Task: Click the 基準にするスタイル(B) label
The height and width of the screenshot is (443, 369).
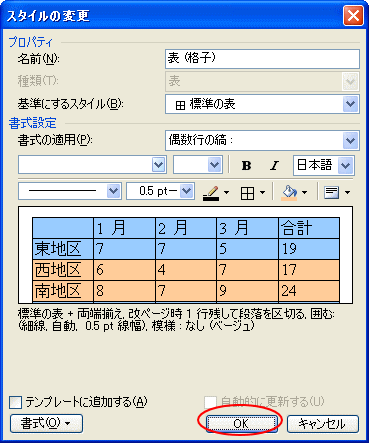Action: click(x=70, y=104)
